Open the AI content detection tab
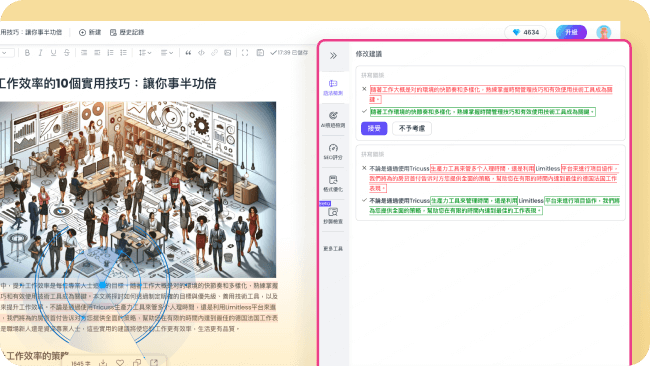Image resolution: width=650 pixels, height=366 pixels. tap(333, 119)
